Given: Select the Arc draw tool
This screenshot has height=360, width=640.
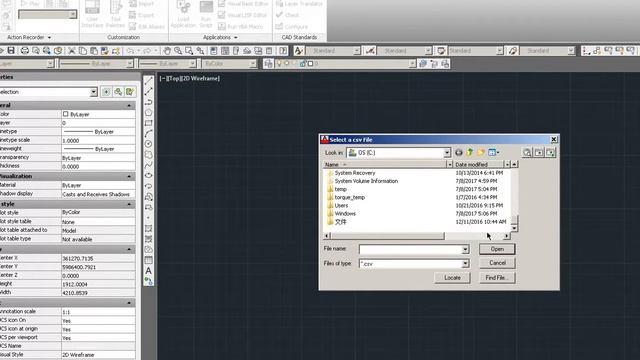Looking at the screenshot, I should coord(149,133).
